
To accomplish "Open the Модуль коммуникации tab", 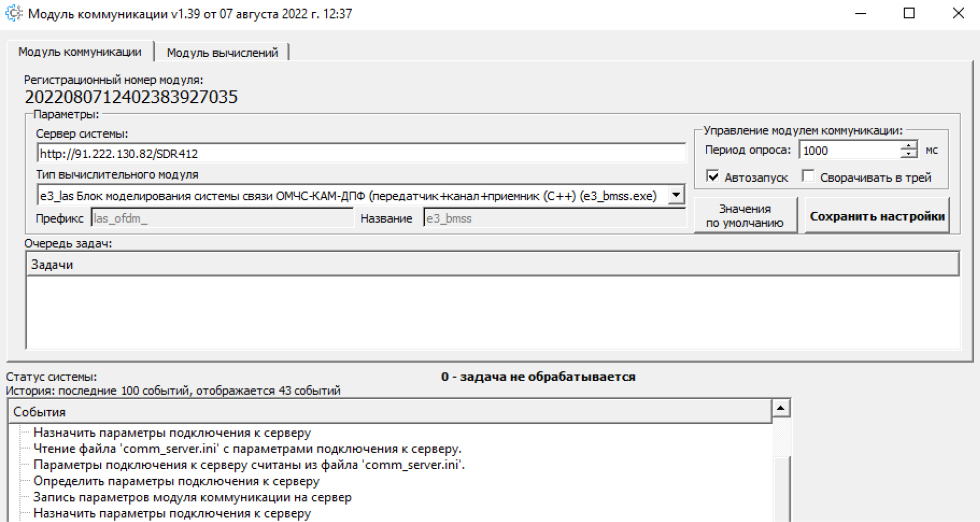I will coord(80,52).
